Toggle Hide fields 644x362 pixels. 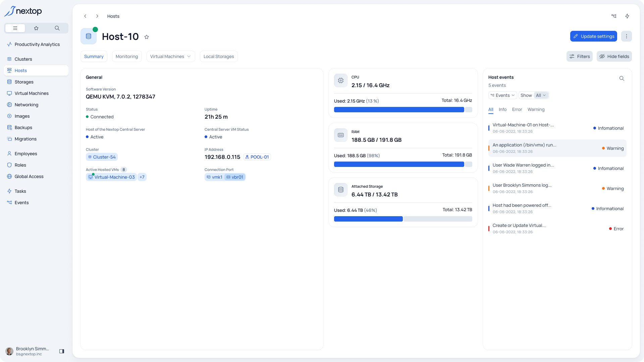[614, 56]
